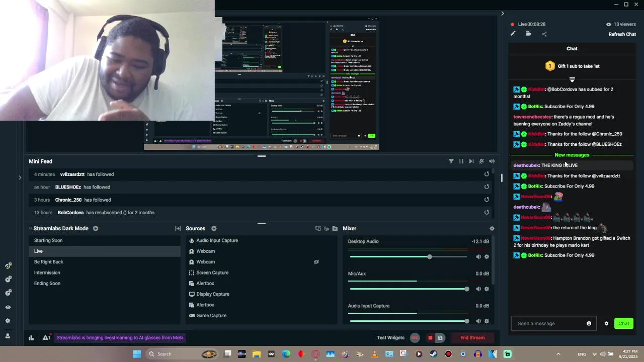Switch to the Intermission scene
This screenshot has width=644, height=362.
105,273
